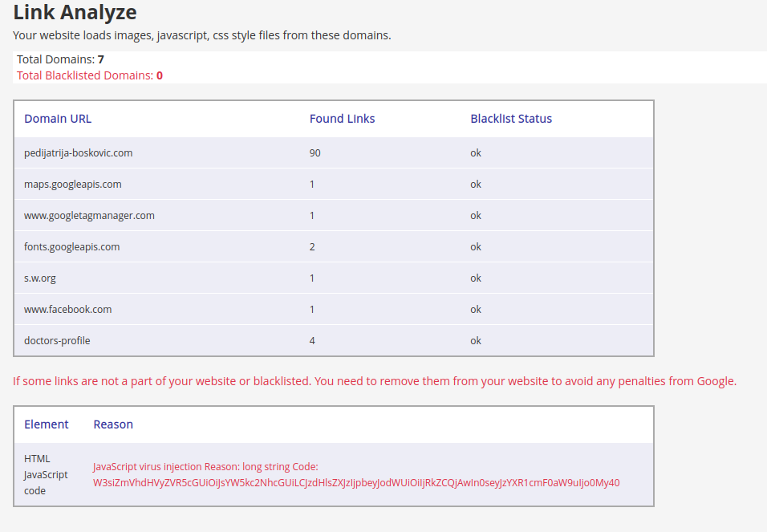Click the Element column header
The width and height of the screenshot is (767, 532).
click(46, 424)
